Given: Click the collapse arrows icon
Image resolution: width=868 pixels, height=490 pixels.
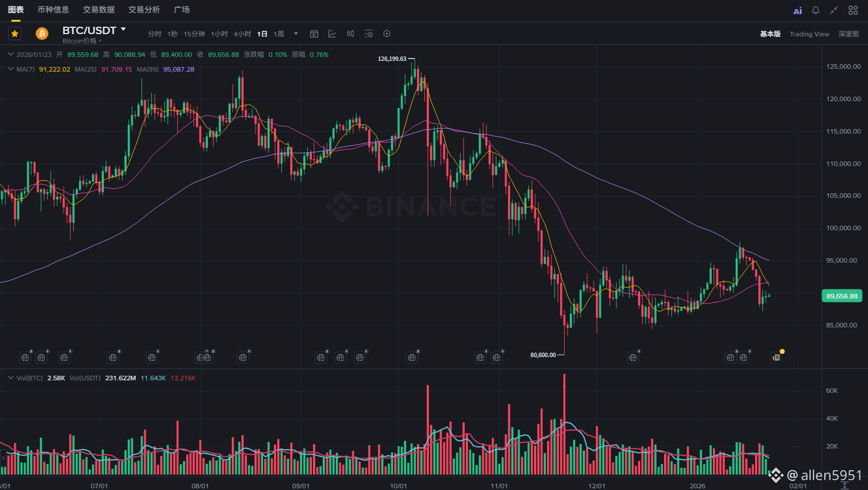Looking at the screenshot, I should [834, 10].
